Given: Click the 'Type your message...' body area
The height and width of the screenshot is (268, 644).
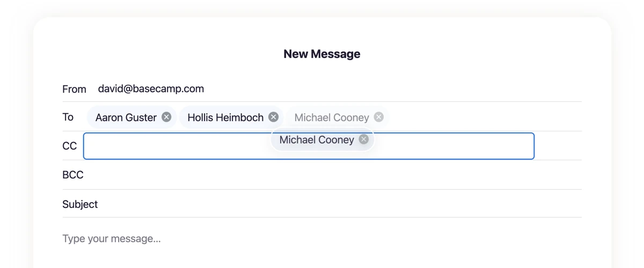Looking at the screenshot, I should coord(322,239).
